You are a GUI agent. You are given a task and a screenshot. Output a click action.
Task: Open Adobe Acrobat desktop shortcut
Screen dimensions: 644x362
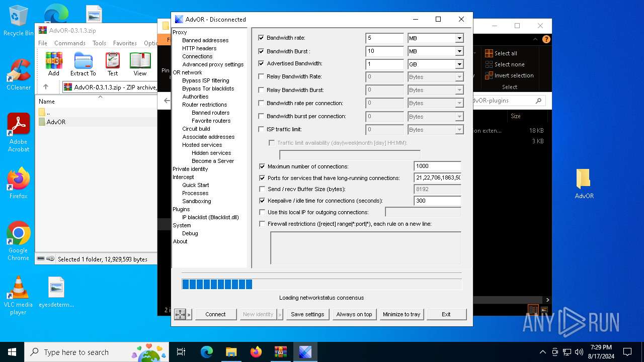[x=19, y=133]
